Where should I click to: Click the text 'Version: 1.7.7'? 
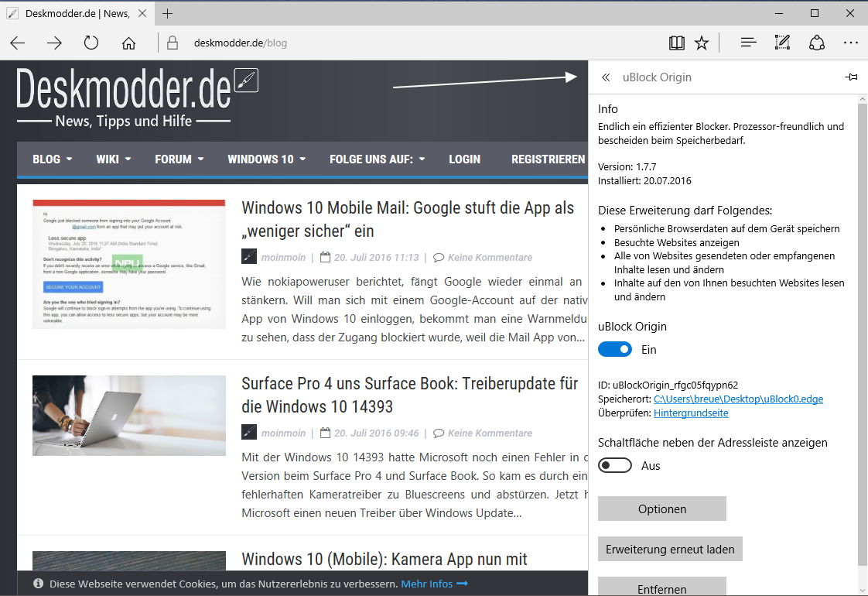tap(627, 166)
